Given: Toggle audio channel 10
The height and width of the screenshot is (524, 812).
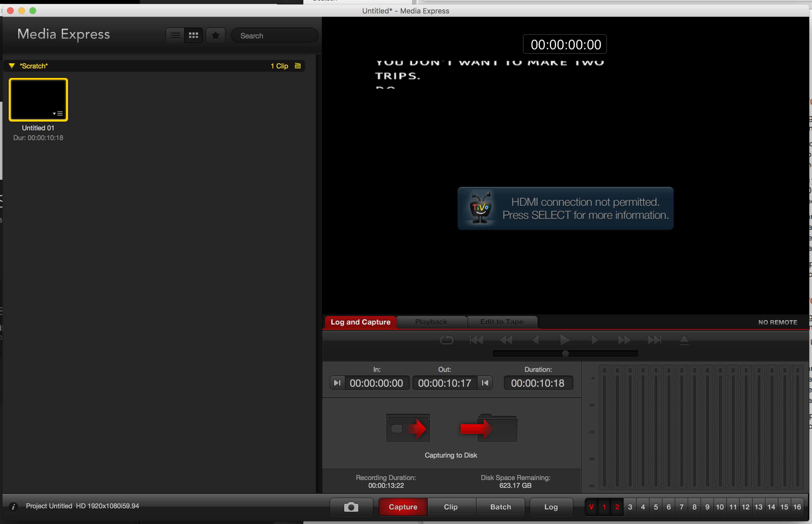Looking at the screenshot, I should pos(720,507).
